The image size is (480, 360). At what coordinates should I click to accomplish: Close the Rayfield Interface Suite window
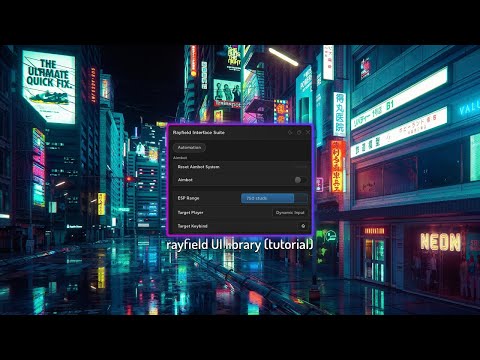(x=308, y=132)
